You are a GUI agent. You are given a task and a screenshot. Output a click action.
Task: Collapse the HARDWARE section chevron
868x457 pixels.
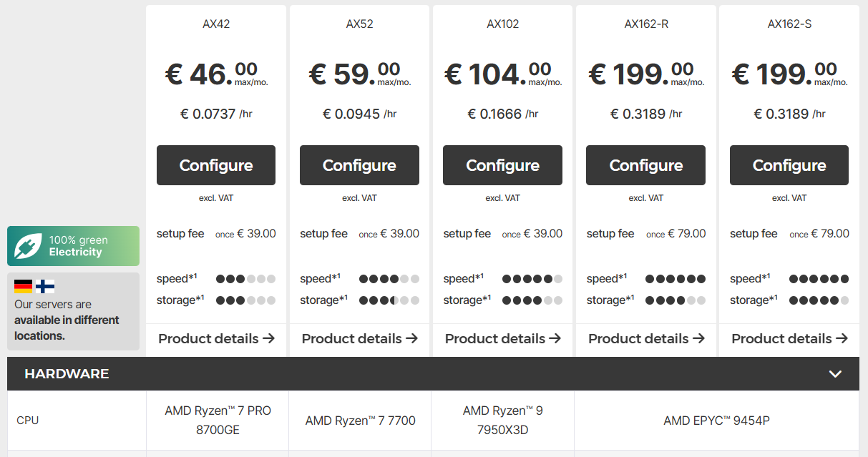pos(834,374)
